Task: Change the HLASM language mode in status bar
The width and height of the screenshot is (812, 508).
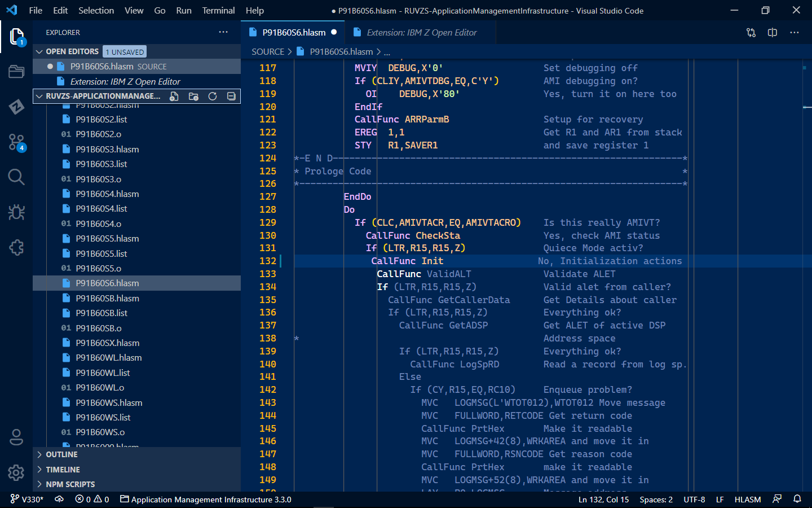Action: pyautogui.click(x=747, y=499)
